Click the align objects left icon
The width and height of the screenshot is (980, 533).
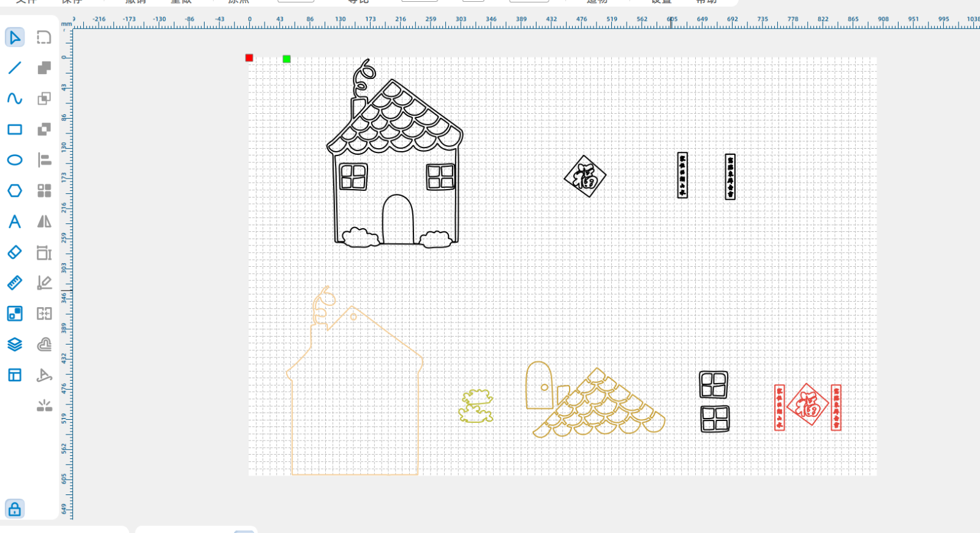point(44,160)
